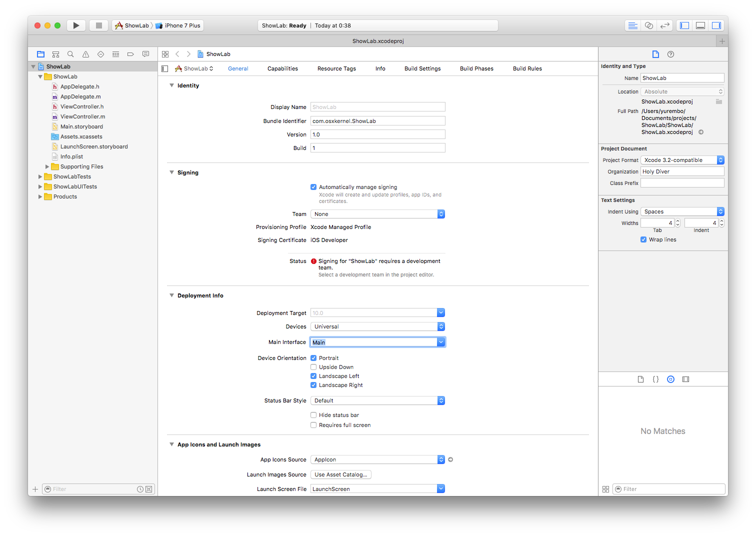Open the Team dropdown
This screenshot has height=536, width=756.
click(x=377, y=214)
